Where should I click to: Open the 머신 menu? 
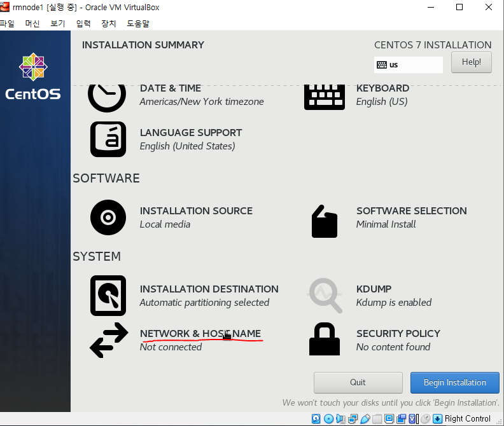32,24
